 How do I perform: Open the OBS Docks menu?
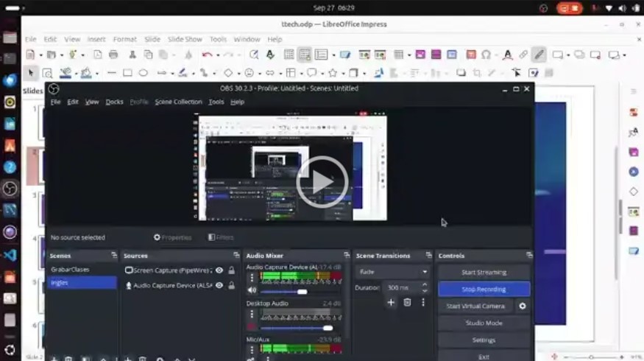tap(114, 102)
